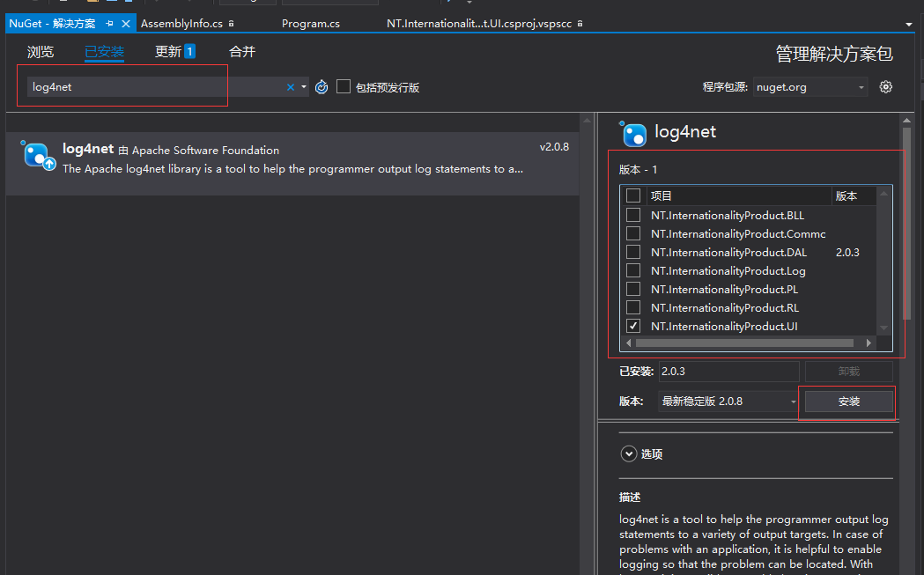
Task: Tick the select-all projects header checkbox
Action: tap(632, 195)
